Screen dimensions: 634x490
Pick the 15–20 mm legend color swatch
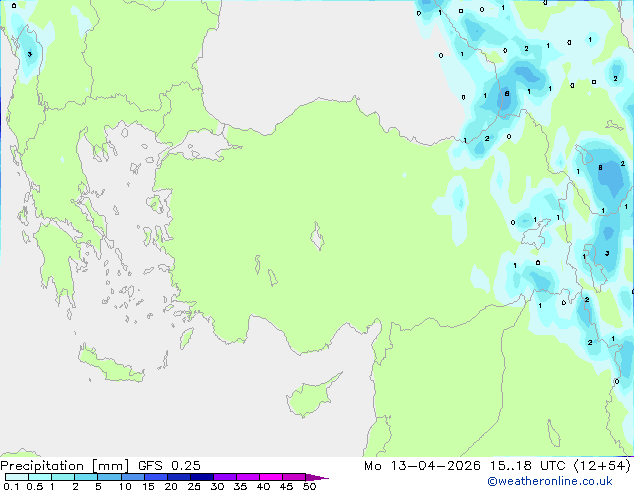[x=155, y=477]
